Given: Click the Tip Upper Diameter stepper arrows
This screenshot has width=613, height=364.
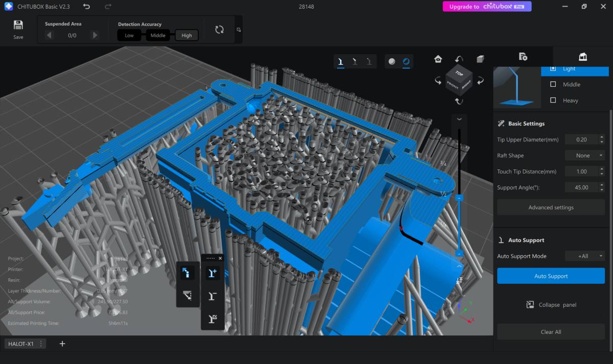Looking at the screenshot, I should 601,139.
